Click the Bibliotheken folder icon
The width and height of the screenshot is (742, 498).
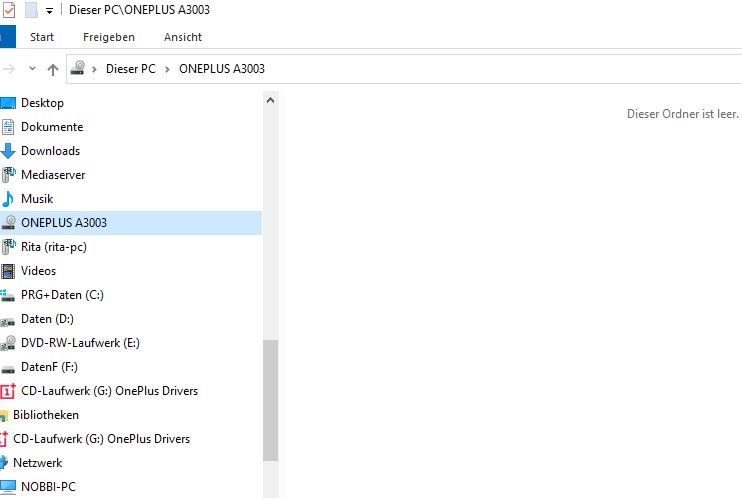coord(4,416)
